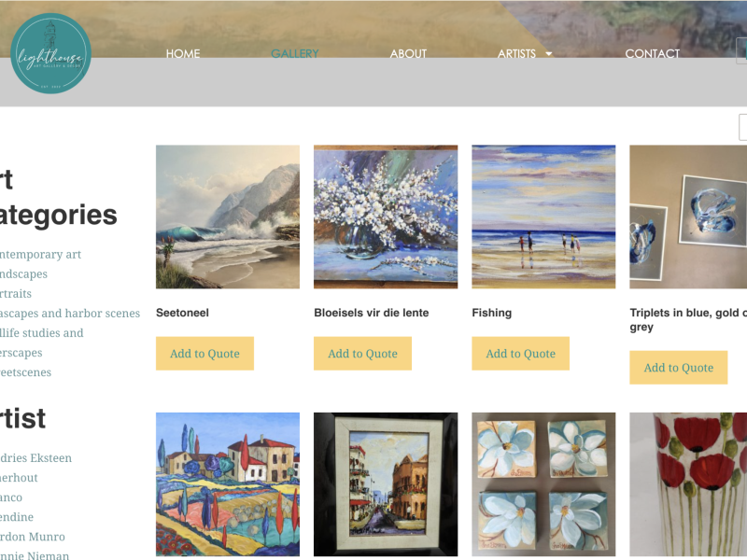Go to the About page
The image size is (747, 560).
[x=408, y=54]
